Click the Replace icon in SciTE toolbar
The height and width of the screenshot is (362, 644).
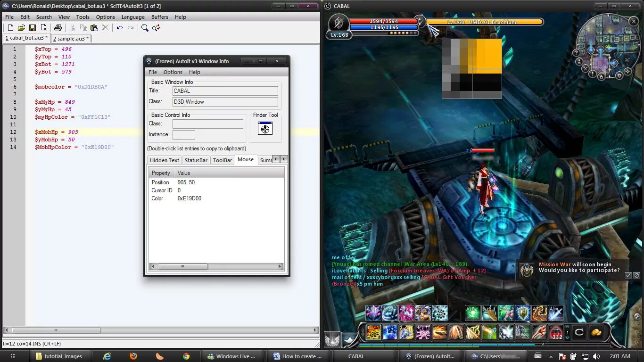point(156,28)
